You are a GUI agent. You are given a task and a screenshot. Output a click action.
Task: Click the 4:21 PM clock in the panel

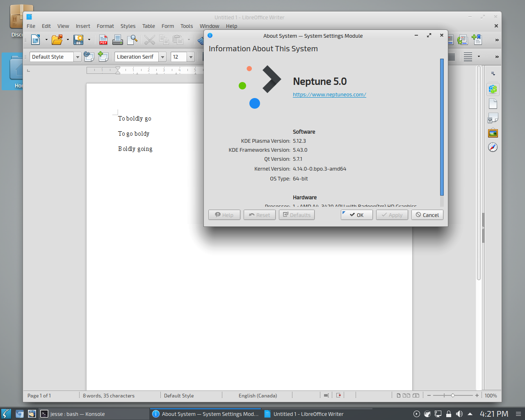pyautogui.click(x=494, y=414)
